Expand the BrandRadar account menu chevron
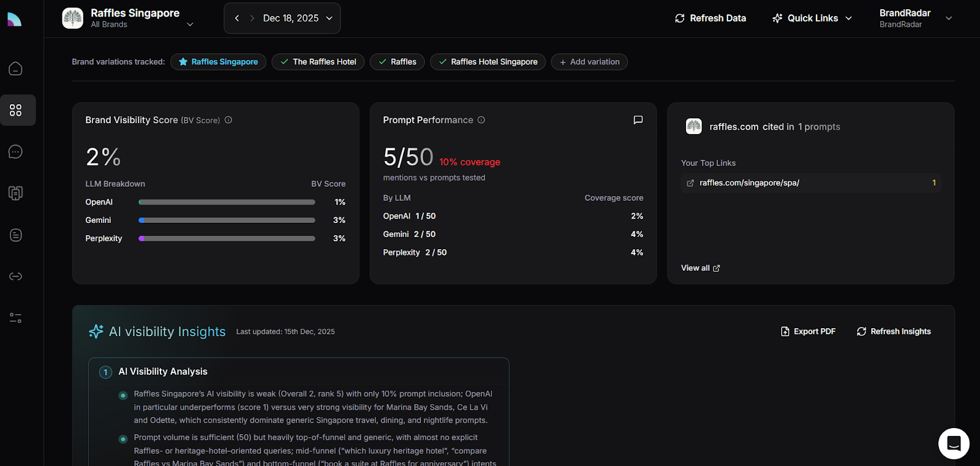980x466 pixels. 949,18
